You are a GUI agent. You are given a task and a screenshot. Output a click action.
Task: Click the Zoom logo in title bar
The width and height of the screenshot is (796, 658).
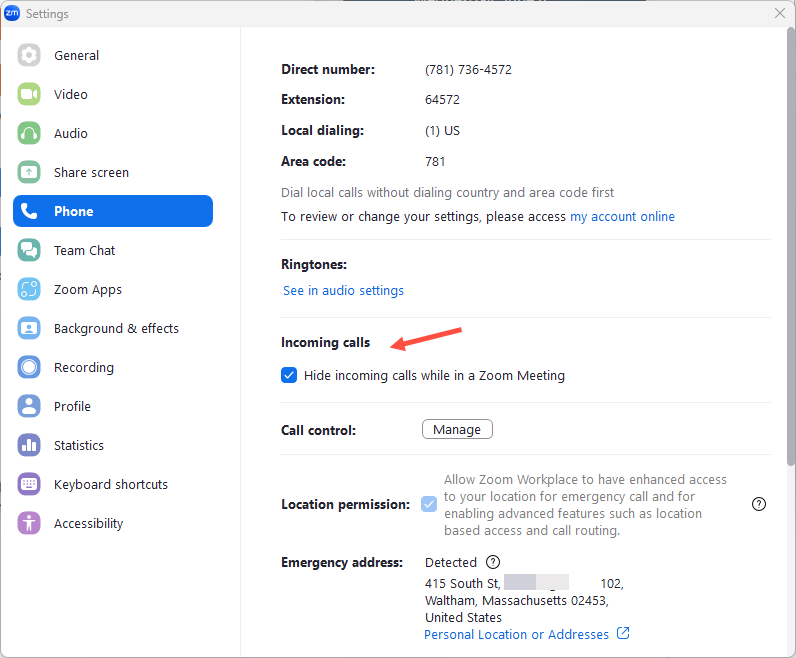(12, 13)
